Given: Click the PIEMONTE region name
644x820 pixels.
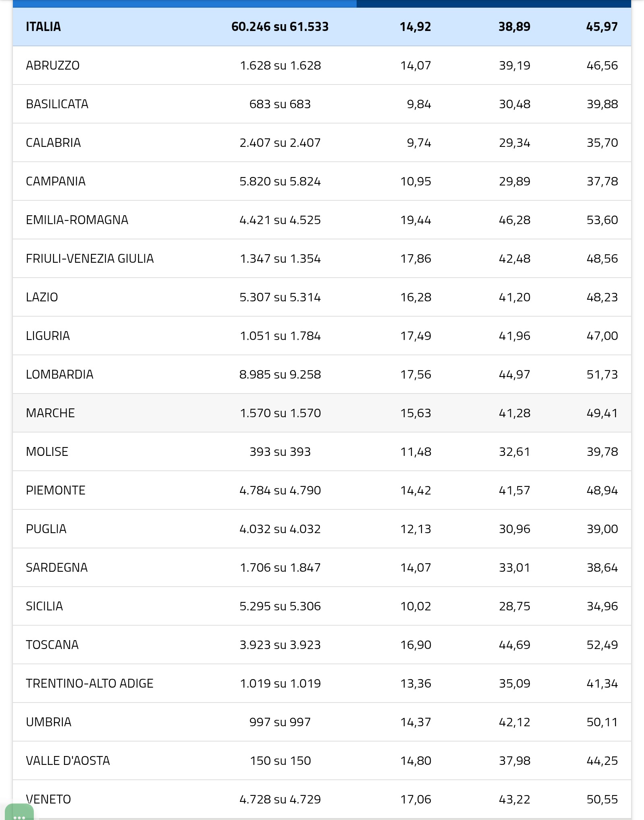Looking at the screenshot, I should [x=56, y=490].
